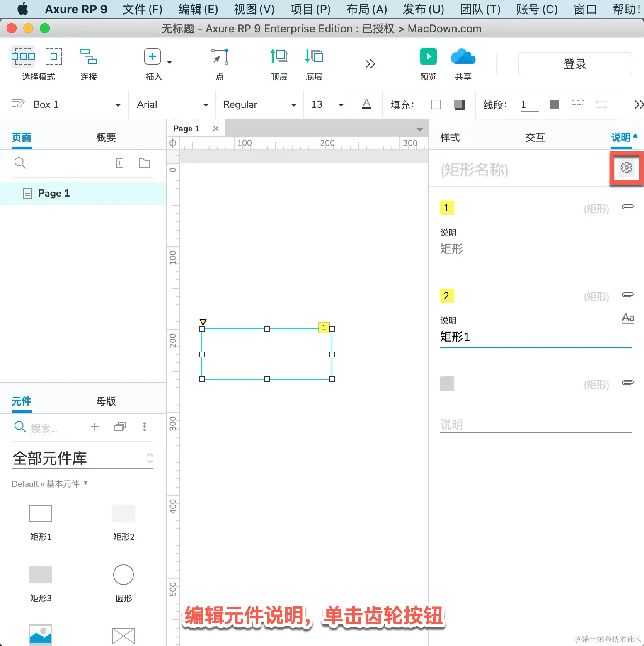Open the Insert dropdown arrow
The width and height of the screenshot is (644, 646).
click(x=169, y=62)
